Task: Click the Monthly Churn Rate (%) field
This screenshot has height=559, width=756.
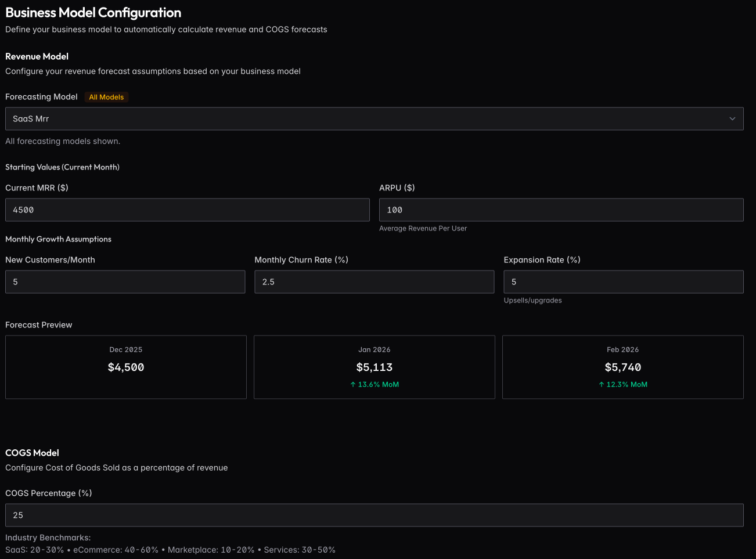Action: pos(374,282)
